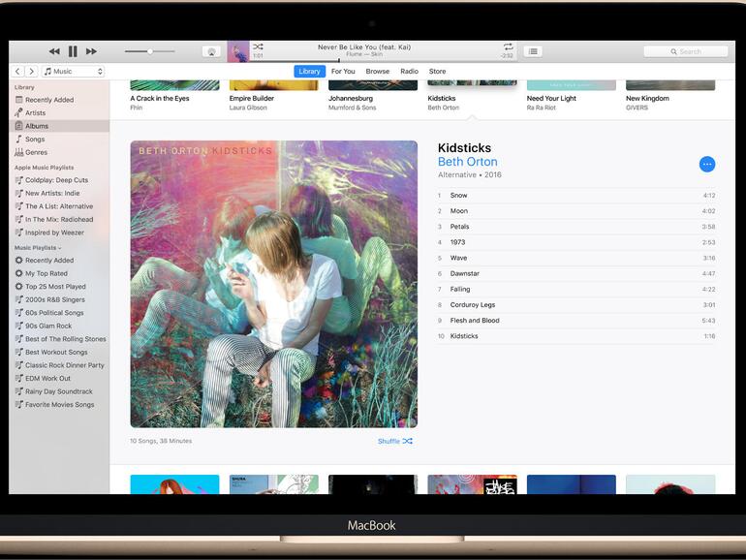The width and height of the screenshot is (746, 560).
Task: Open Recently Added in Library section
Action: pos(59,100)
